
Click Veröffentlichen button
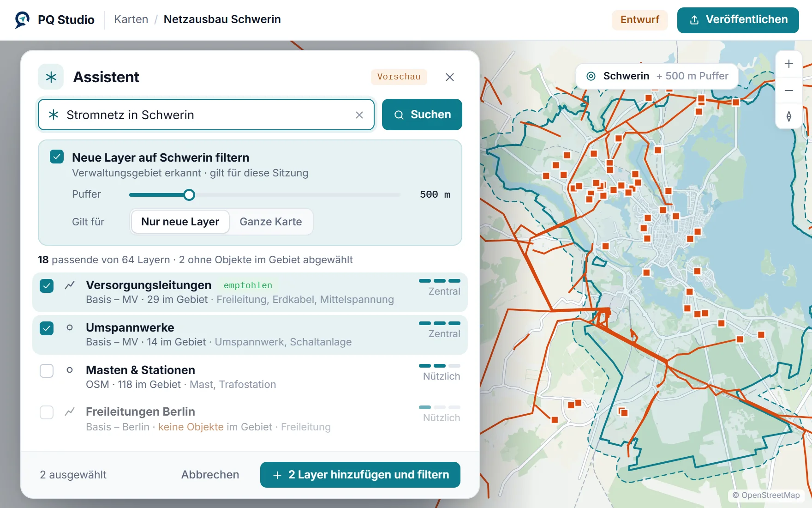[x=738, y=20]
